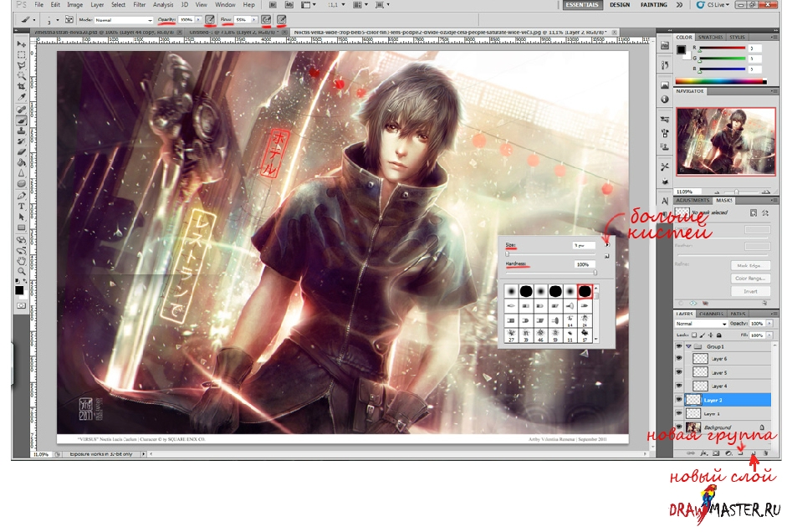Screen dimensions: 787x532
Task: Show more workspaces chevron
Action: [x=680, y=4]
